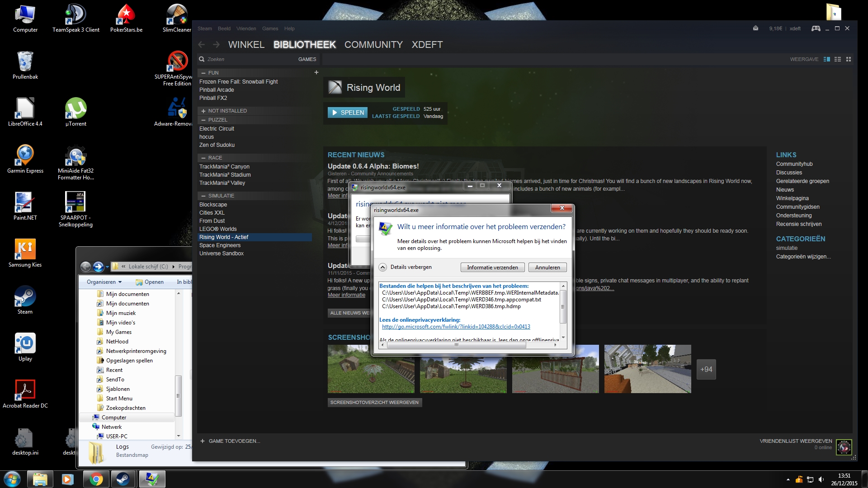Open the Organiseren dropdown in Explorer
868x488 pixels.
[104, 282]
